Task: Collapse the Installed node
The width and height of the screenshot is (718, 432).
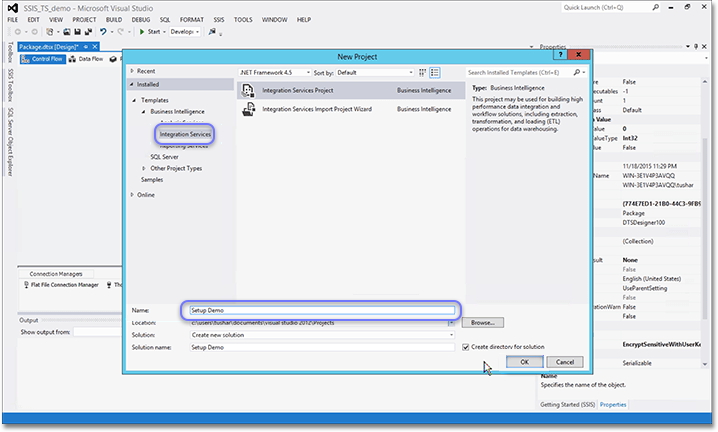Action: coord(132,84)
